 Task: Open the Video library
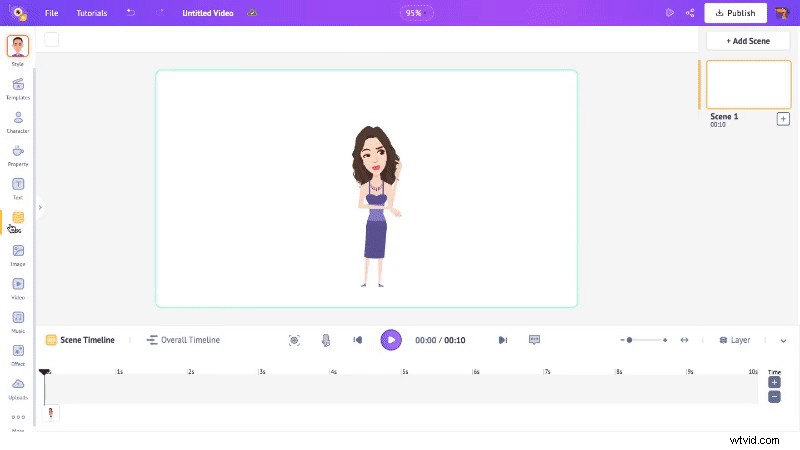tap(18, 288)
